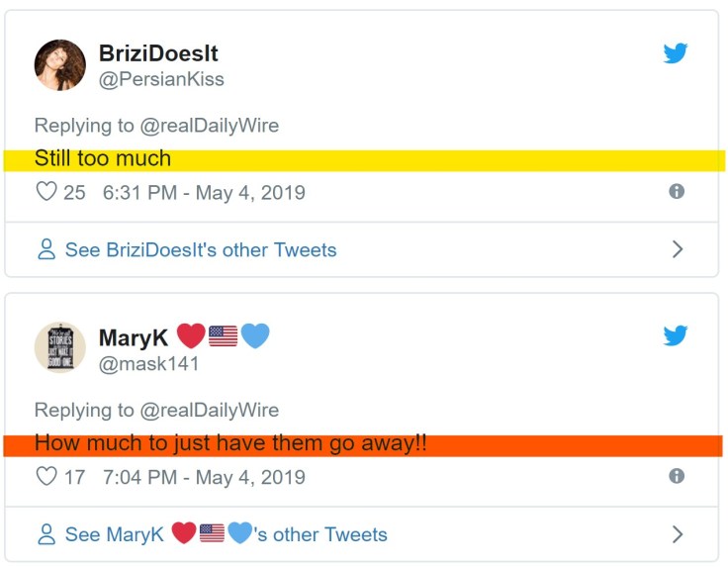Click person icon beside See MaryK's other Tweets
The image size is (728, 567).
pos(45,534)
